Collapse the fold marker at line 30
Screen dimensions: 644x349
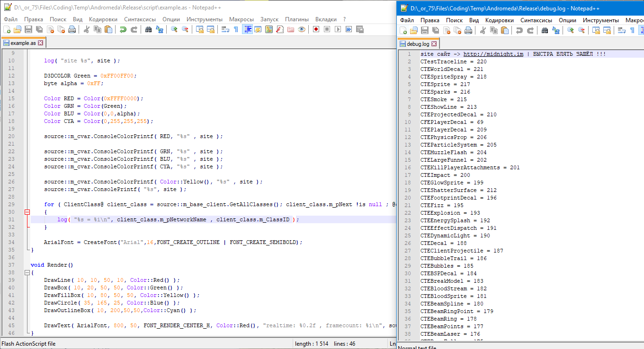pyautogui.click(x=27, y=212)
